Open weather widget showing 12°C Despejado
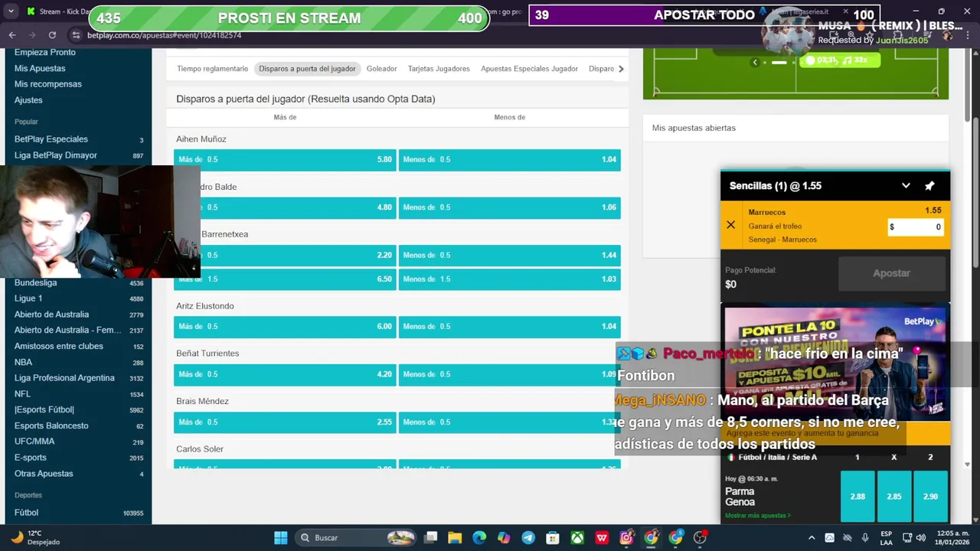The width and height of the screenshot is (980, 551). [34, 537]
